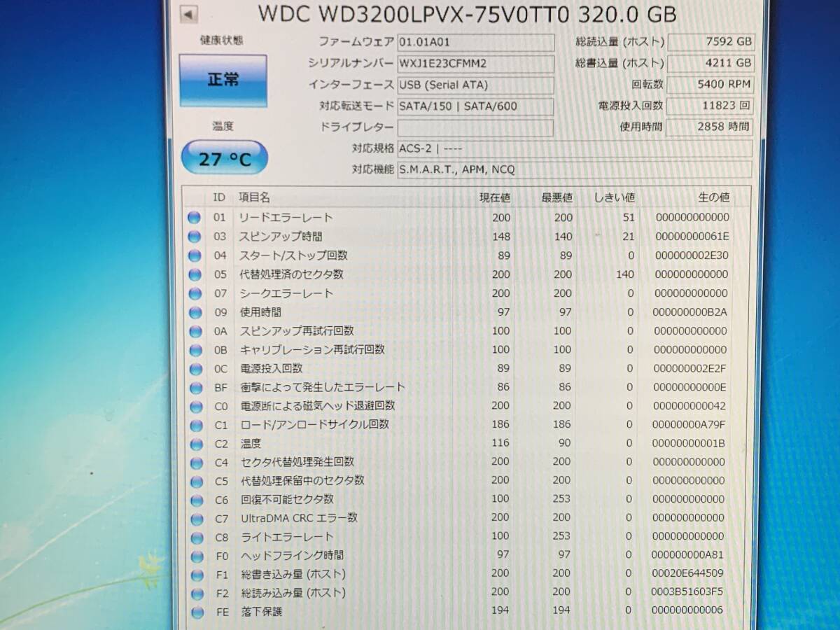Select UltraDMA CRC エラー数 attribute name

coord(299,518)
